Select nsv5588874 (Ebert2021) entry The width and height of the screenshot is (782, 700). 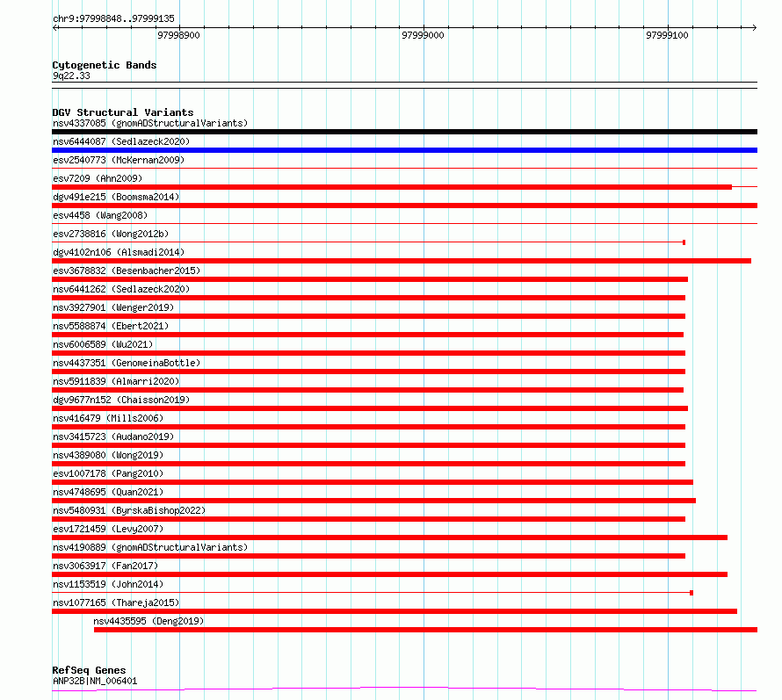coord(111,326)
